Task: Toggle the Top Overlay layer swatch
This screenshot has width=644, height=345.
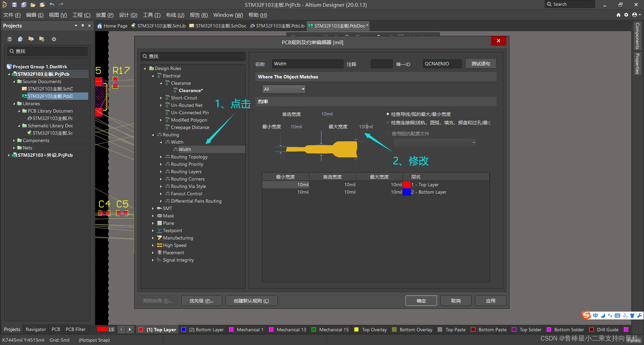Action: tap(357, 330)
